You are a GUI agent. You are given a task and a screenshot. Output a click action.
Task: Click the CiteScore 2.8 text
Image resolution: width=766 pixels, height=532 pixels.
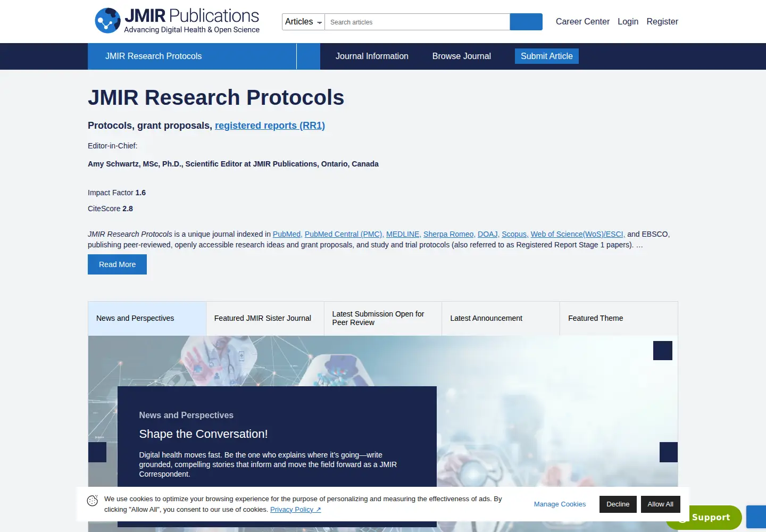pyautogui.click(x=110, y=209)
